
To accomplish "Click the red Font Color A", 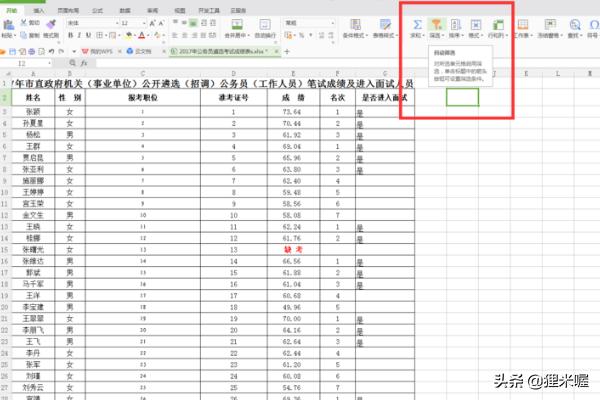I will [142, 35].
